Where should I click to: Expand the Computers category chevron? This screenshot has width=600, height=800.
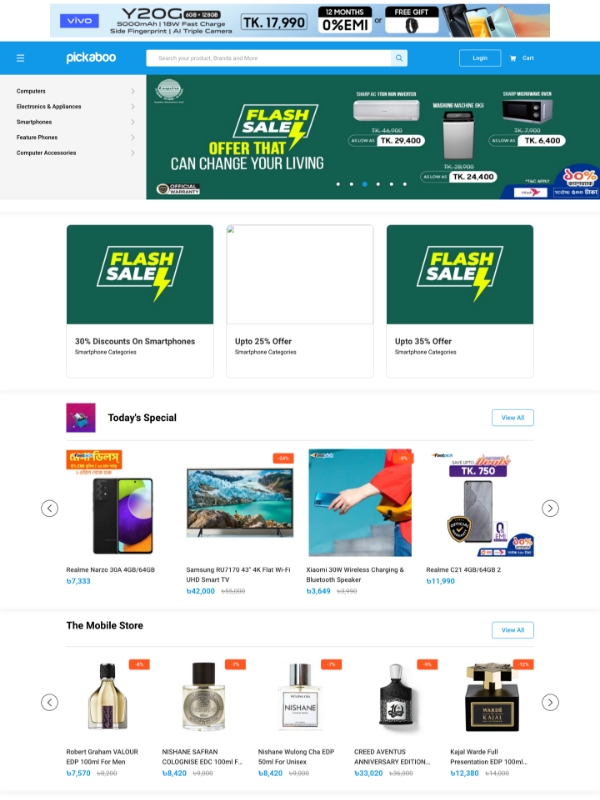[133, 91]
